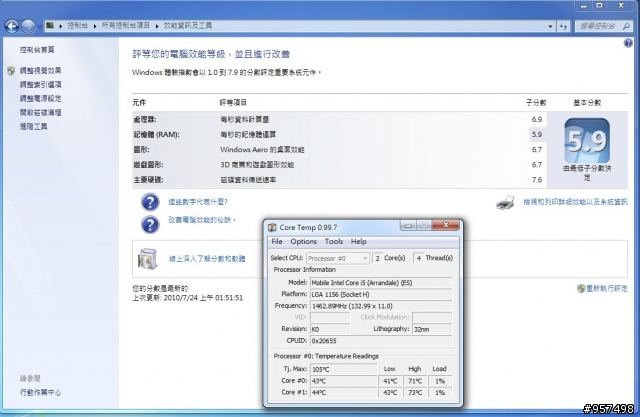Select the 所有控制台項目 breadcrumb segment
The image size is (640, 417).
tap(126, 26)
